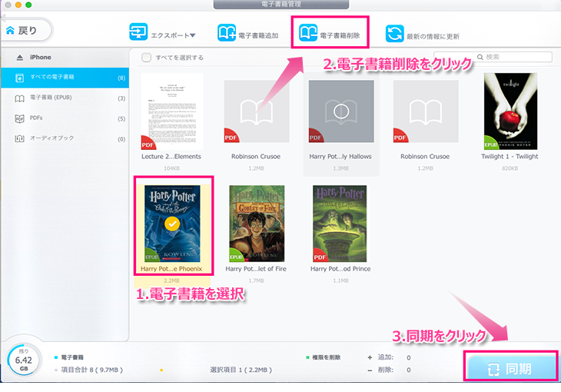This screenshot has width=561, height=392.
Task: Click the 選択項目 1 (2.2MB) status text
Action: click(241, 370)
